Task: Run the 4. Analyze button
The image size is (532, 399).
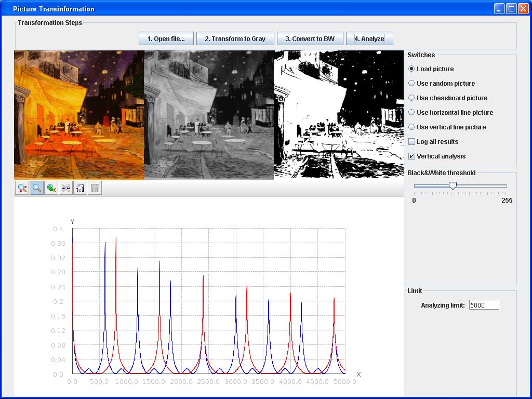Action: pos(369,38)
